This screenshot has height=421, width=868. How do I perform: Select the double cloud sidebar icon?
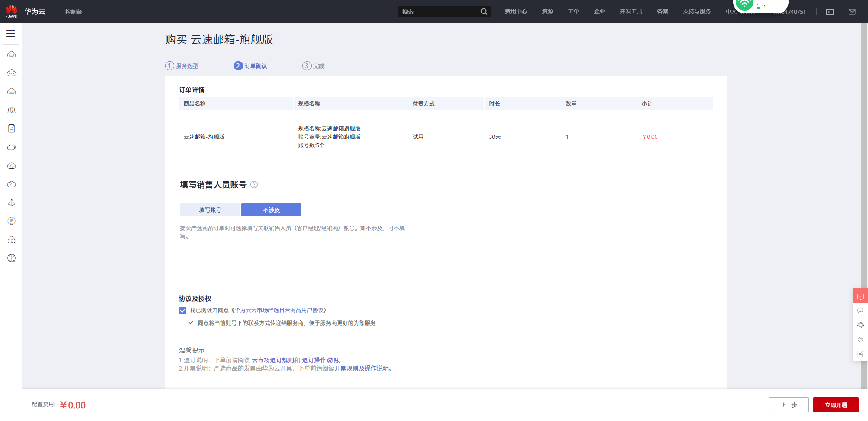tap(12, 147)
